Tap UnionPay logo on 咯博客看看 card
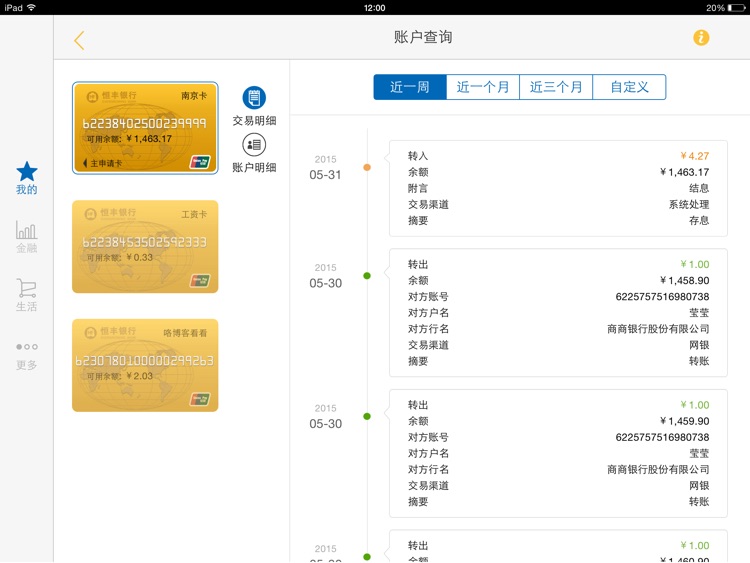The image size is (750, 563). (200, 399)
